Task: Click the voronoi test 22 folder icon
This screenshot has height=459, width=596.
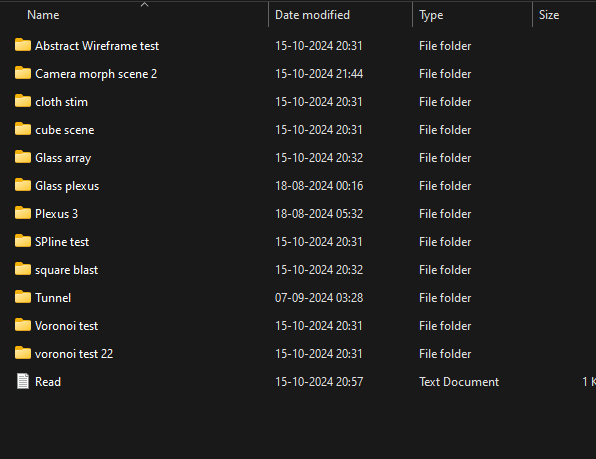Action: click(x=23, y=353)
